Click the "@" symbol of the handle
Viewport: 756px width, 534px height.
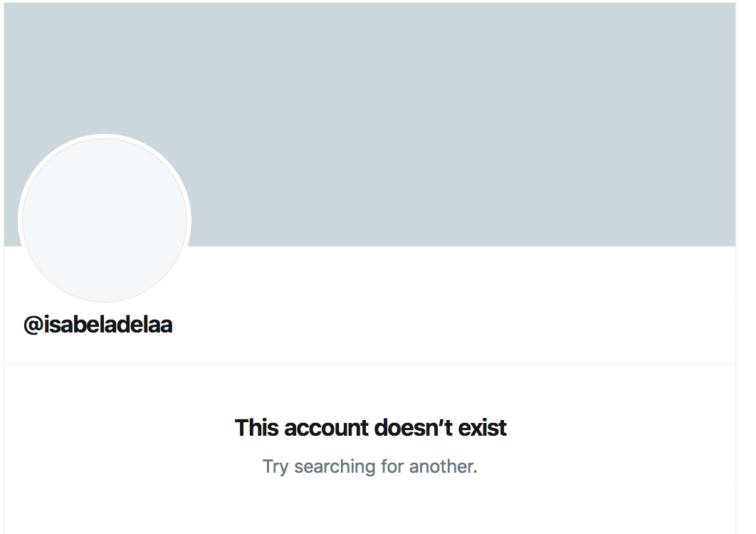click(33, 325)
